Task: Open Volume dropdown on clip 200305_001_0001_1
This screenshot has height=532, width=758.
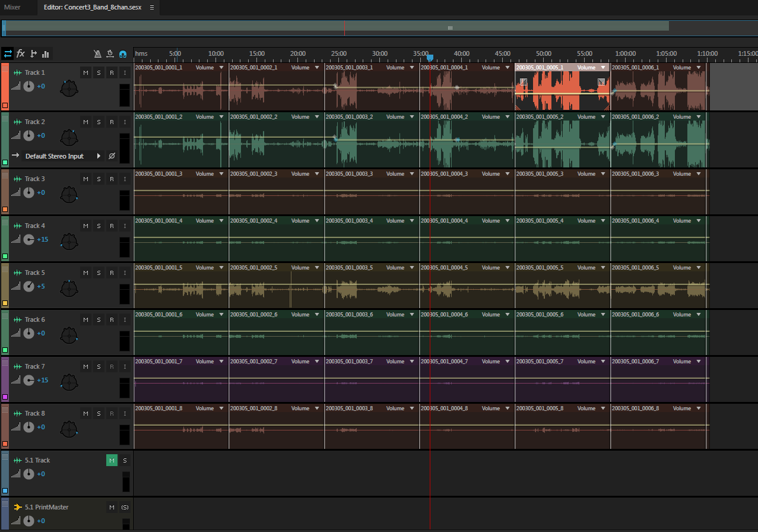Action: (x=221, y=68)
